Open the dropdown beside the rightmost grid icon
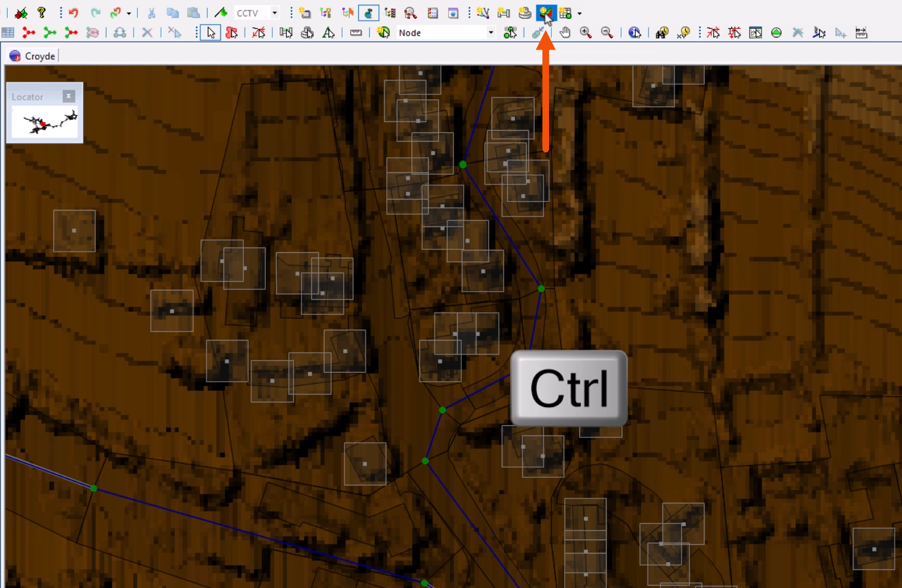The image size is (902, 588). pos(579,13)
